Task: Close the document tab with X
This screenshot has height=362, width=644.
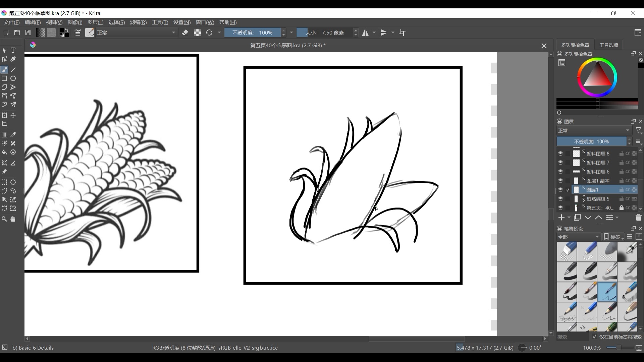Action: pyautogui.click(x=544, y=46)
